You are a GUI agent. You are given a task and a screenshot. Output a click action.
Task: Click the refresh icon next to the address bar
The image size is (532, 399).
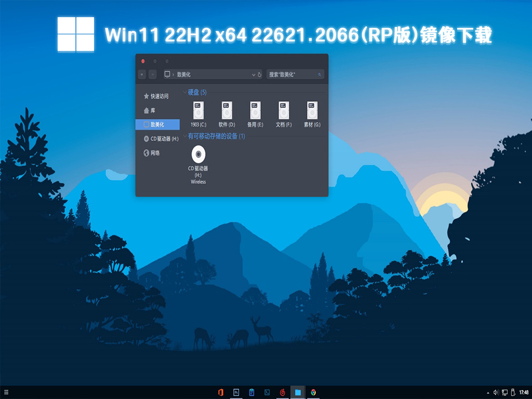[x=260, y=74]
